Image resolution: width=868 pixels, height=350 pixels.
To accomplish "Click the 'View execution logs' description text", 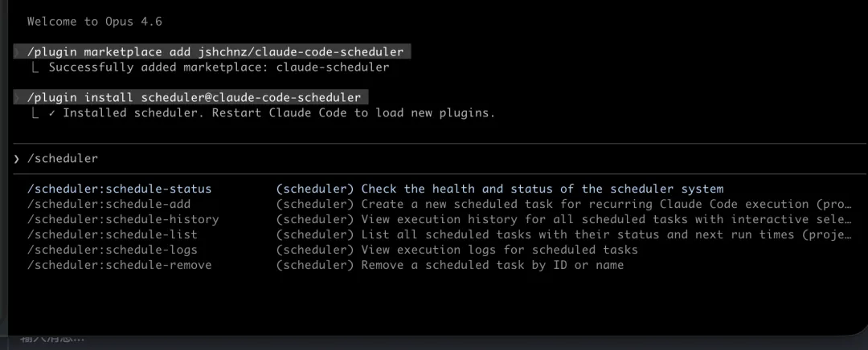I will tap(499, 250).
